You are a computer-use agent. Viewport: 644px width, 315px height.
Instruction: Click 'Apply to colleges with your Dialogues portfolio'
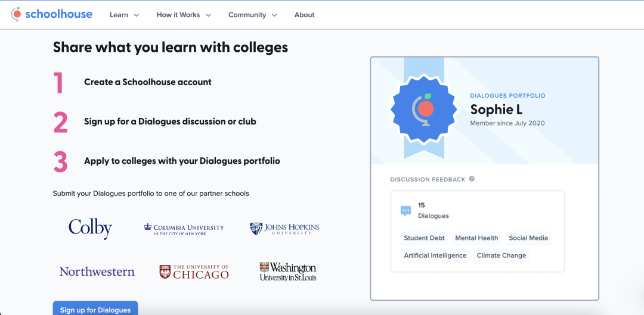pyautogui.click(x=182, y=161)
